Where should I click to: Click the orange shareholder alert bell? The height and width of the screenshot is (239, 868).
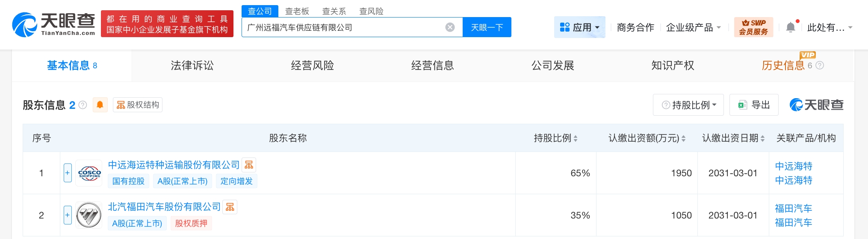click(100, 105)
